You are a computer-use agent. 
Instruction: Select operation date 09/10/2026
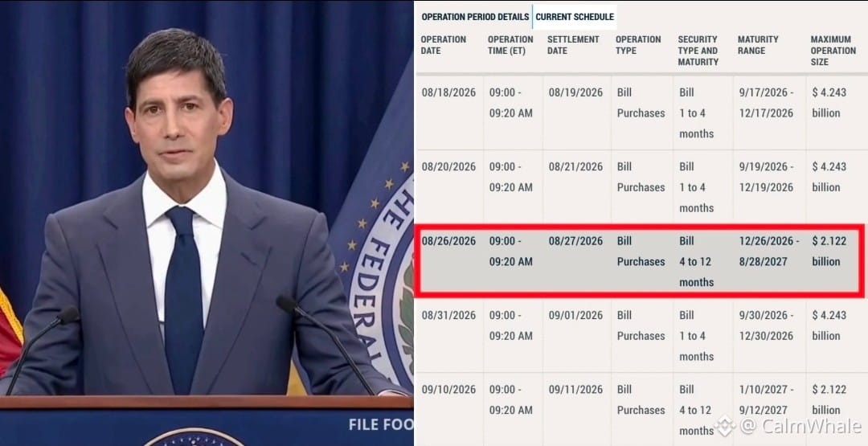pyautogui.click(x=448, y=389)
